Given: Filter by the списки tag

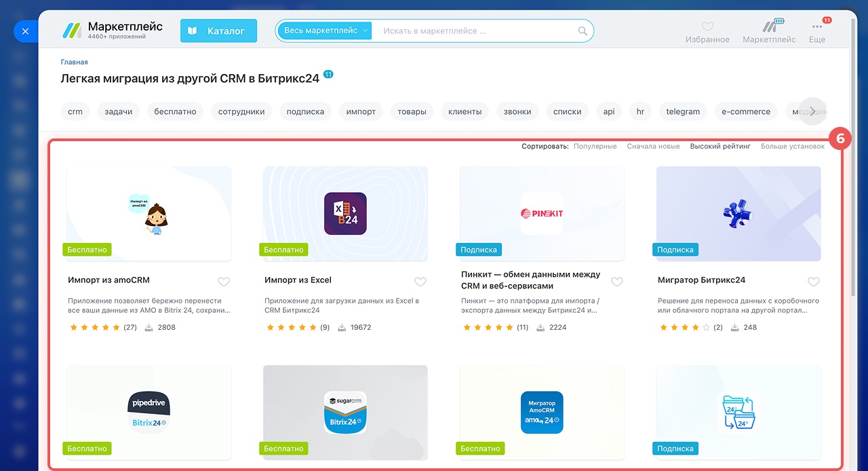Looking at the screenshot, I should click(568, 111).
